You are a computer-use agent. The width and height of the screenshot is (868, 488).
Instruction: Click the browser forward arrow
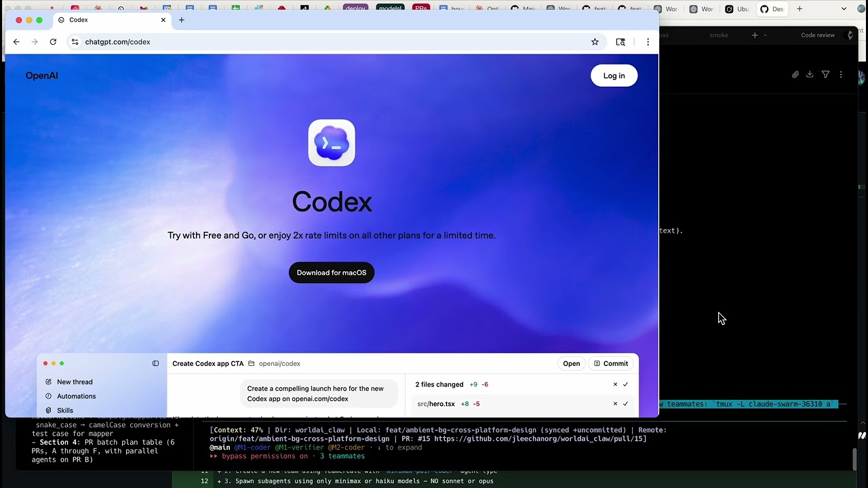point(35,42)
